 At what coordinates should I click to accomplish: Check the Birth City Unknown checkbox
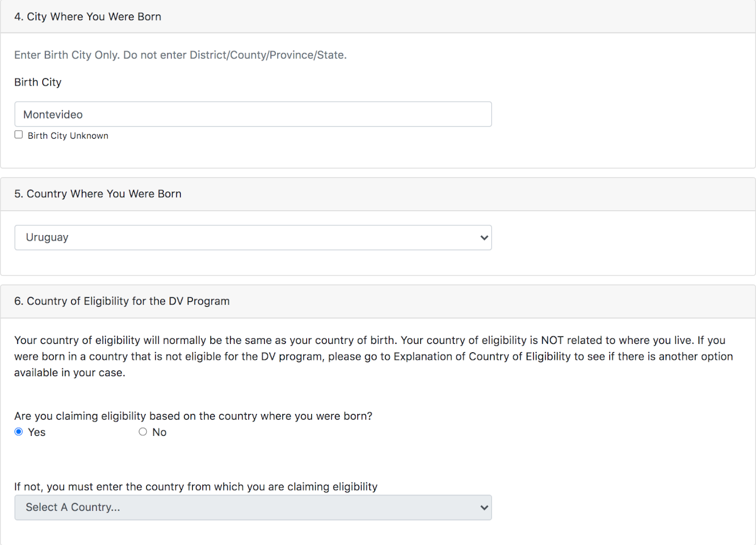[x=18, y=135]
